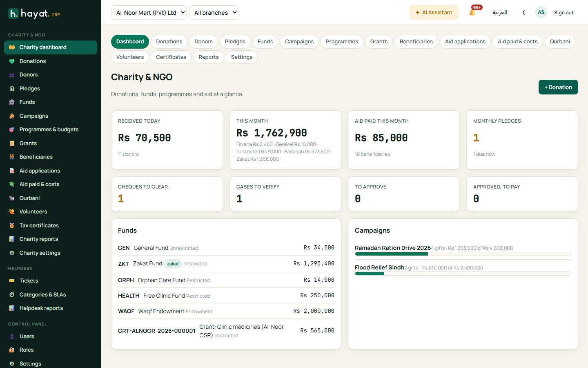Open company selector Al-Noor Mart dropdown
Image resolution: width=588 pixels, height=368 pixels.
pos(149,13)
